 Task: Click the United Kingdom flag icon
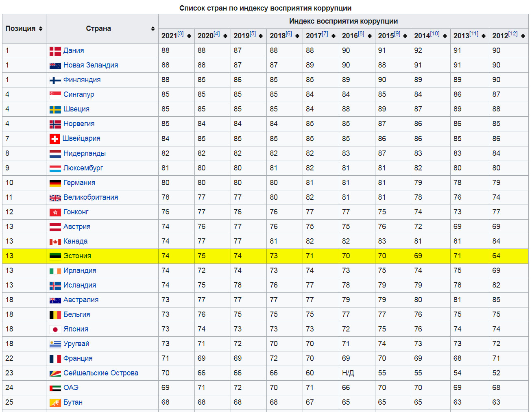[55, 198]
